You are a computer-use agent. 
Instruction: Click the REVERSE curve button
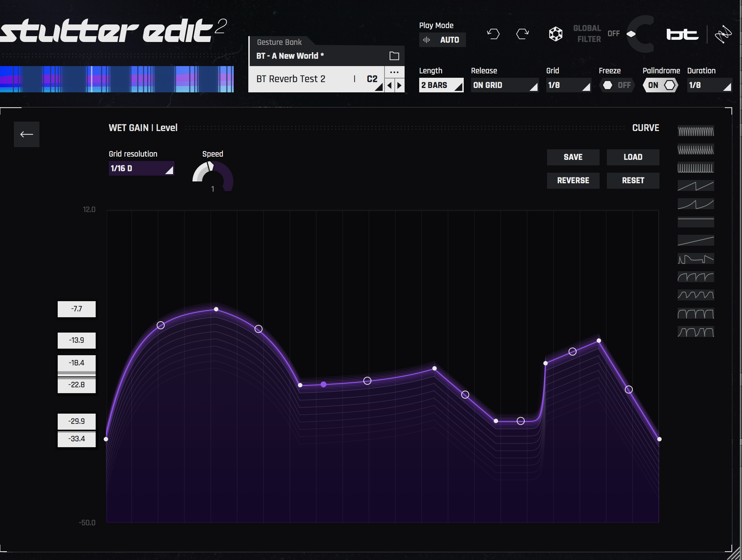coord(573,180)
